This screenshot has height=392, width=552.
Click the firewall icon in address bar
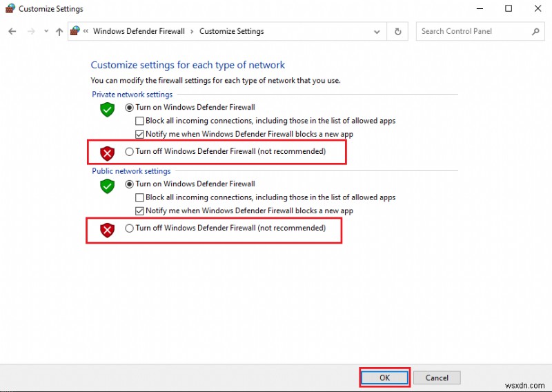click(75, 31)
